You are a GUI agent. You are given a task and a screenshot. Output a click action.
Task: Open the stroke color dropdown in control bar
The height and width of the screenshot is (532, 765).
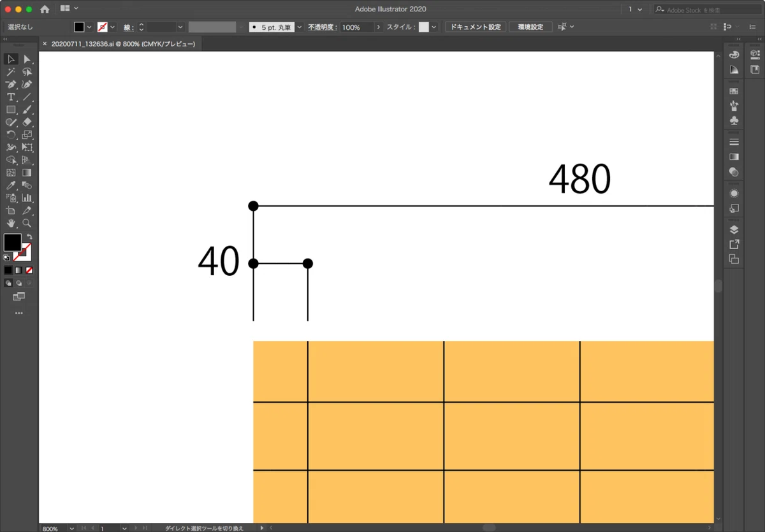113,27
